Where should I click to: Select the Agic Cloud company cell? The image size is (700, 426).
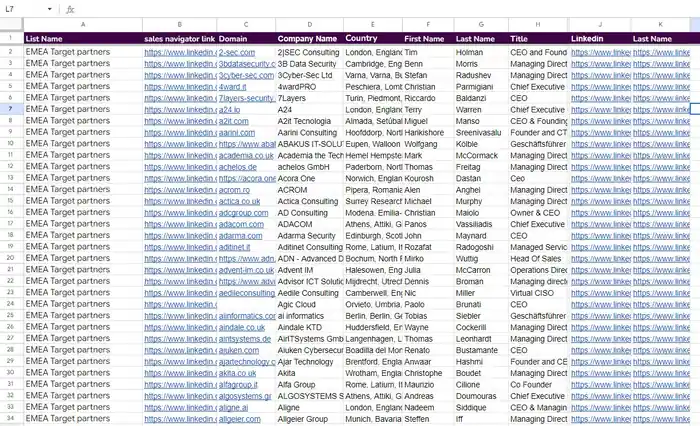pyautogui.click(x=309, y=305)
